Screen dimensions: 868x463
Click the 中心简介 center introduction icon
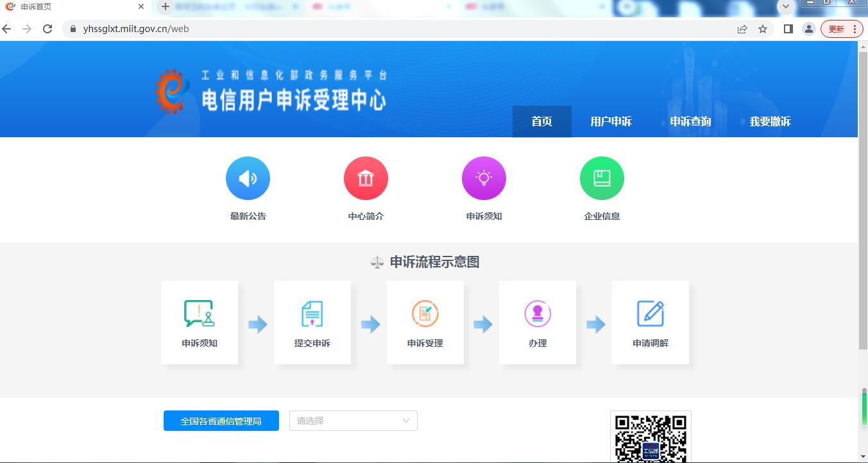pyautogui.click(x=366, y=178)
